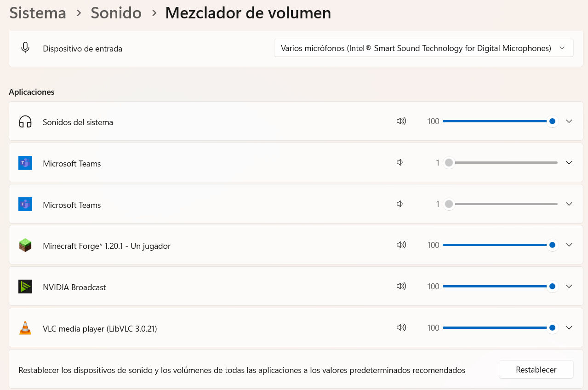Click the VLC media player traffic cone icon
Screen dimensions: 588x390
[x=25, y=327]
